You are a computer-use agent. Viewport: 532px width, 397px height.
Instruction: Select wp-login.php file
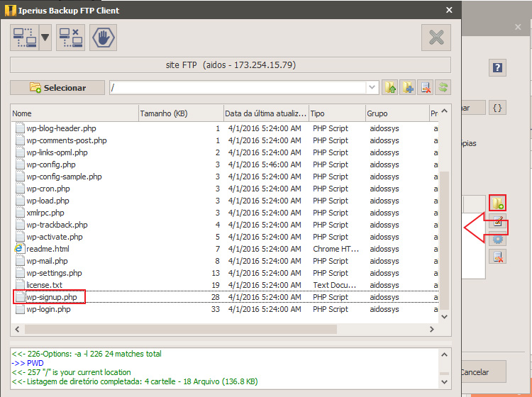point(48,309)
